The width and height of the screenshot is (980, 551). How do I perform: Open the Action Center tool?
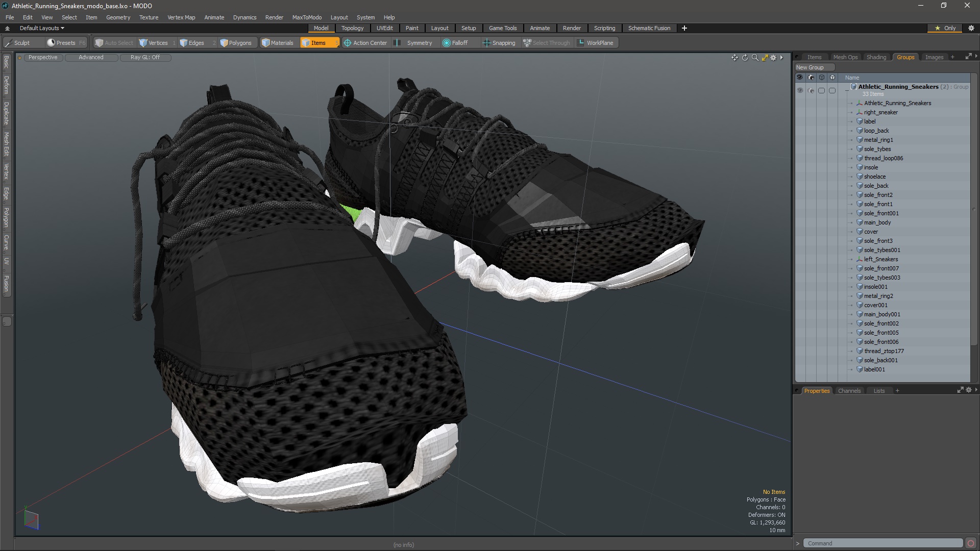tap(365, 43)
